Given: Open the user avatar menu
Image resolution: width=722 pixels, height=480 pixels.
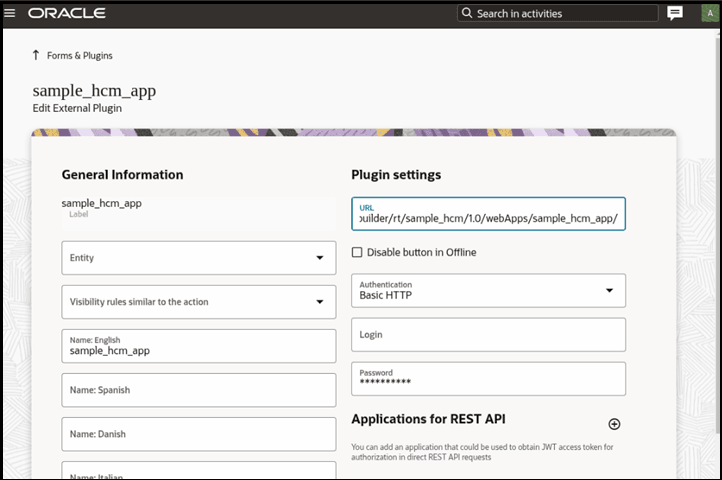Looking at the screenshot, I should (710, 13).
